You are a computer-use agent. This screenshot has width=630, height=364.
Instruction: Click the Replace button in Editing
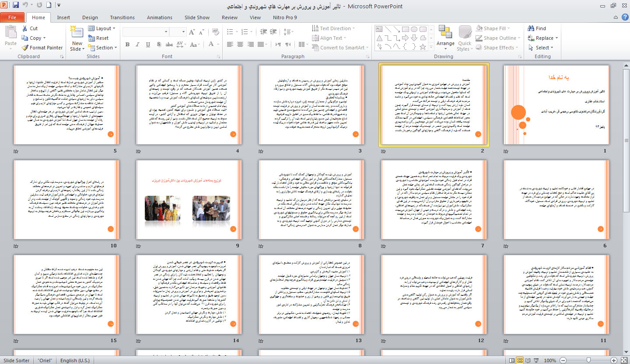[544, 38]
